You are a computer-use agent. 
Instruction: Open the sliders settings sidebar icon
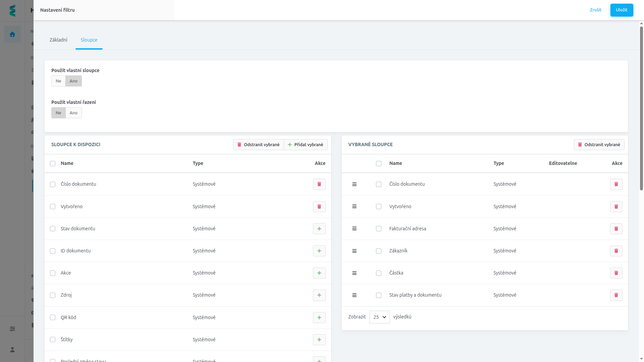click(x=12, y=329)
